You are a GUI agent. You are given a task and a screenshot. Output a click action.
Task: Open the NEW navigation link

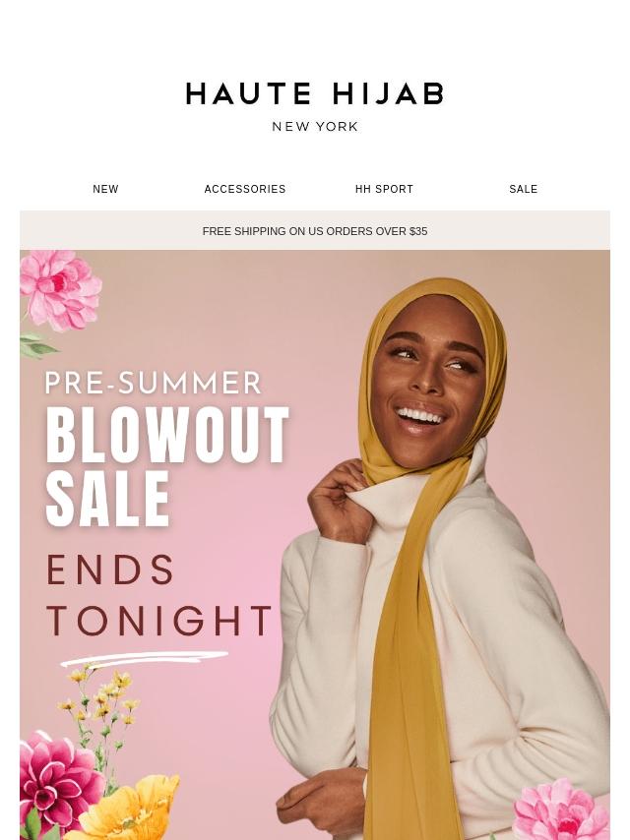pos(105,189)
